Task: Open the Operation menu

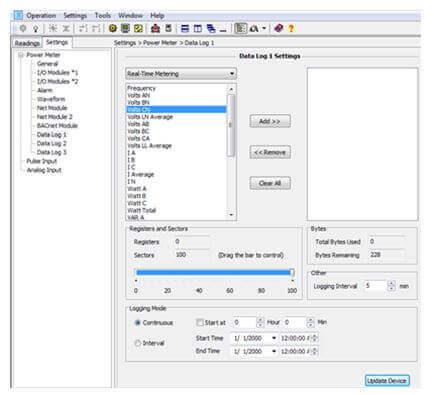Action: pyautogui.click(x=41, y=16)
